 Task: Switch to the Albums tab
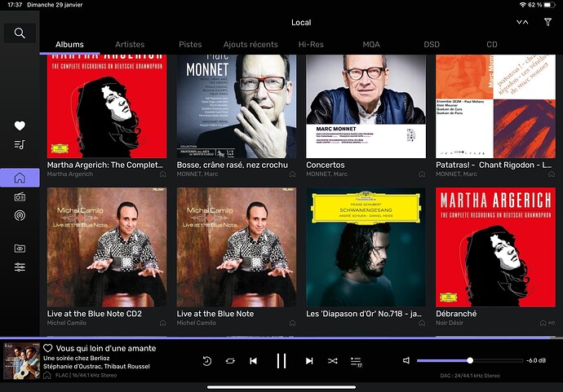(69, 45)
